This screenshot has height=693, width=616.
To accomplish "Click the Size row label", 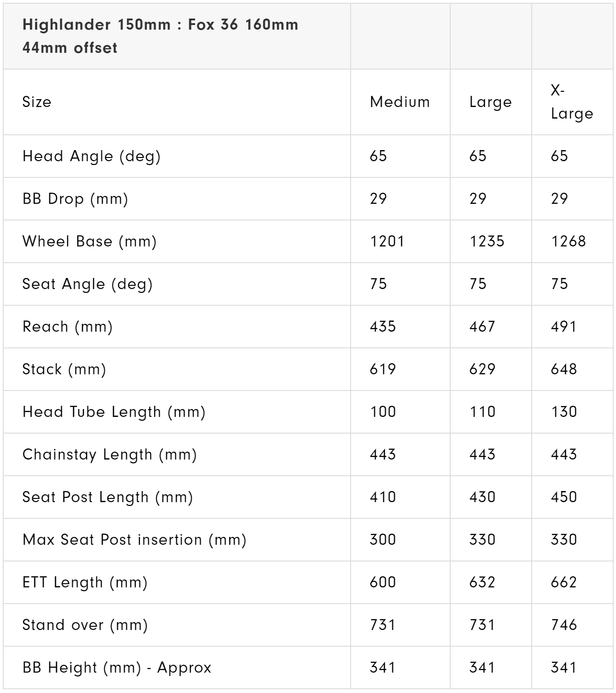I will point(37,102).
